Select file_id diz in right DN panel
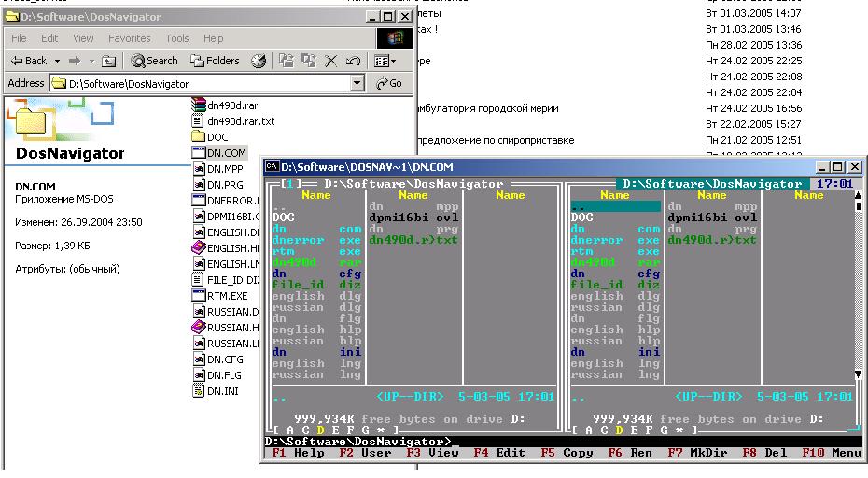 pyautogui.click(x=615, y=285)
